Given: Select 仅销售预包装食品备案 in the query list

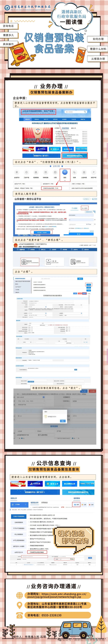Looking at the screenshot, I should click(x=37, y=552).
